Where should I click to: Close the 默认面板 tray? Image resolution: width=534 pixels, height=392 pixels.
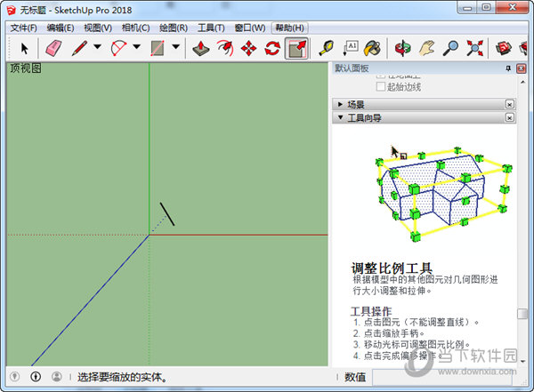(x=521, y=68)
